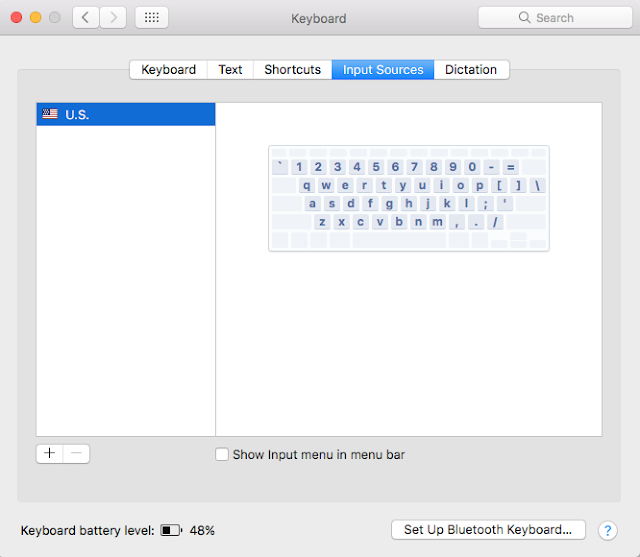Screen dimensions: 640x557
Task: Enable Show Input menu in menu bar
Action: point(222,454)
